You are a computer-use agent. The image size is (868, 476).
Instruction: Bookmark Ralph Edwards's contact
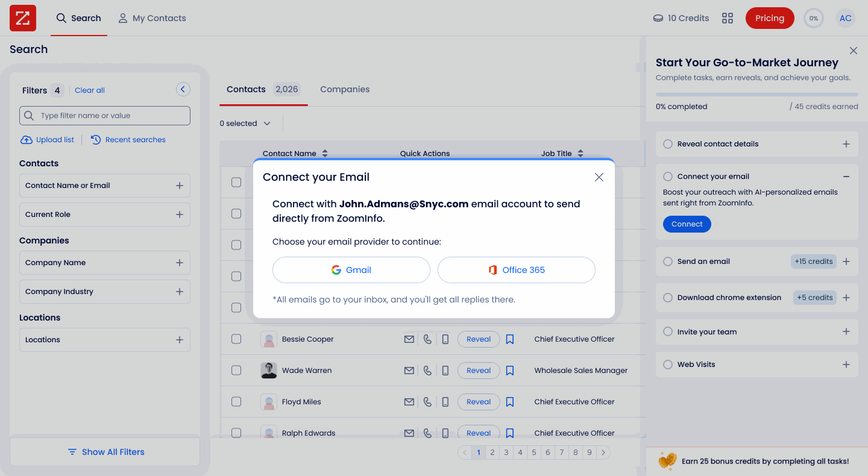coord(510,433)
